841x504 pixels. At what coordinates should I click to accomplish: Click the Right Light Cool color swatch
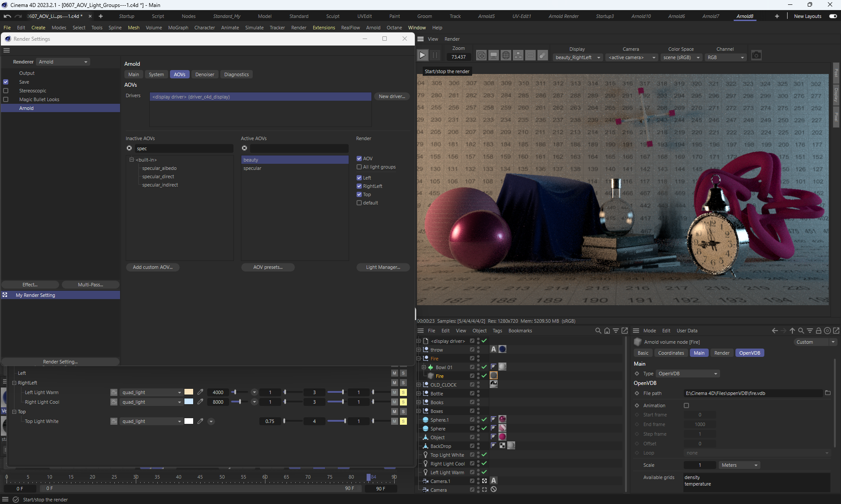click(189, 402)
